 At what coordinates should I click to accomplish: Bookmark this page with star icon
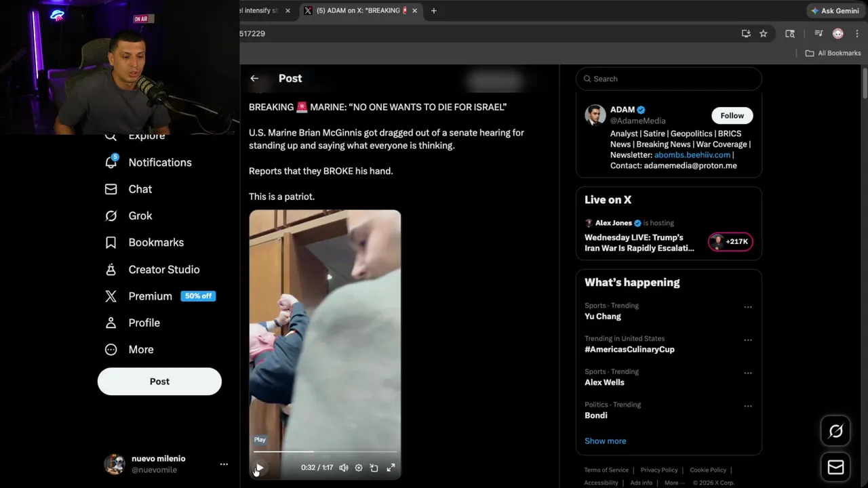(x=763, y=33)
